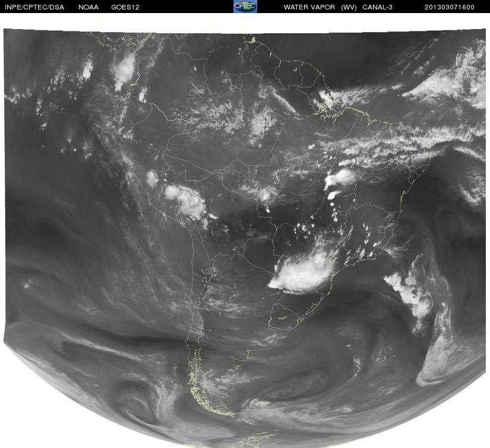Click the CANAL-3 channel label
490x448 pixels.
[x=378, y=7]
